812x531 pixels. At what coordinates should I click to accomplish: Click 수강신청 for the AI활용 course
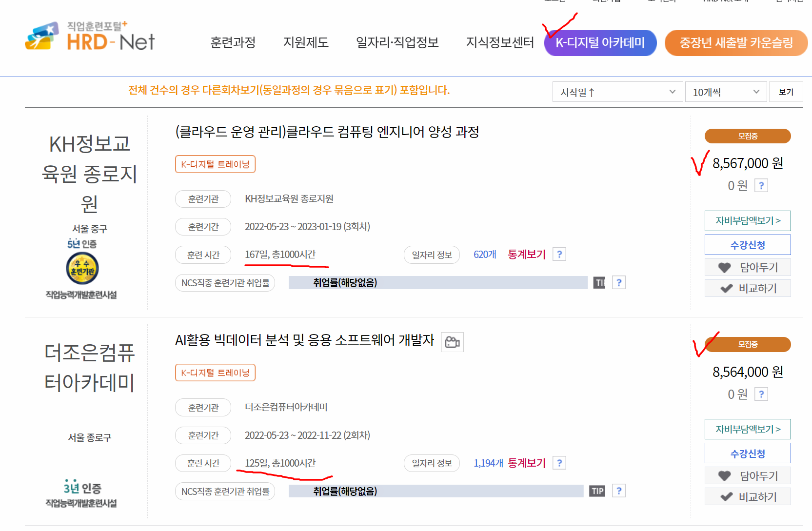coord(748,453)
